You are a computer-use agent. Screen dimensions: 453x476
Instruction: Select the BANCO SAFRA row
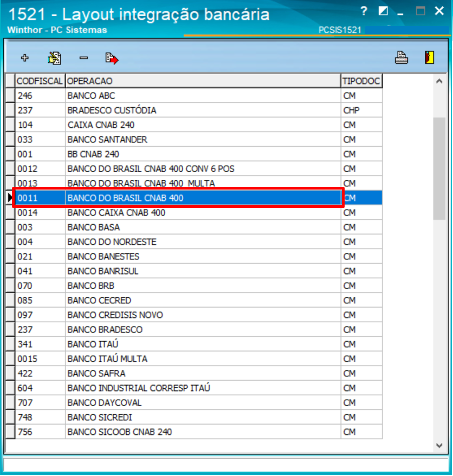pyautogui.click(x=199, y=373)
